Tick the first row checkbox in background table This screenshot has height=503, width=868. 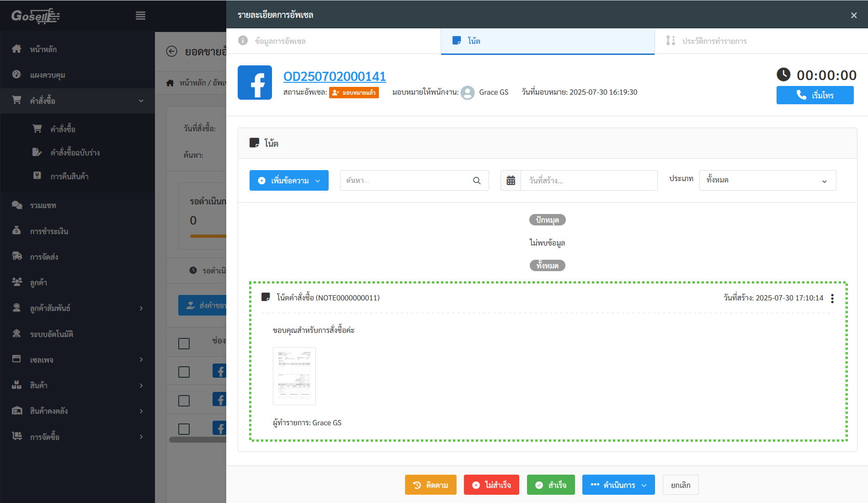click(184, 372)
